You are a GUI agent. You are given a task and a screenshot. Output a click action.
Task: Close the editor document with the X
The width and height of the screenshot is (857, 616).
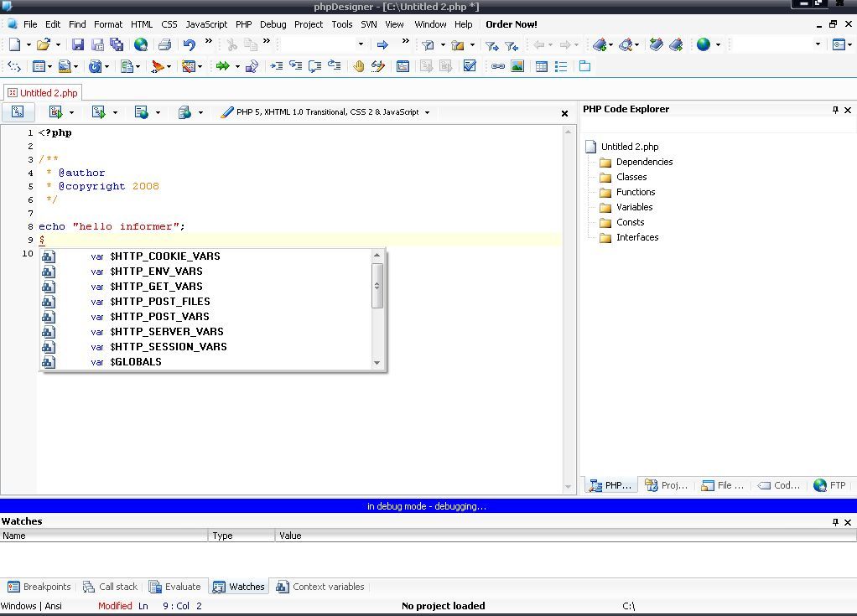point(564,114)
